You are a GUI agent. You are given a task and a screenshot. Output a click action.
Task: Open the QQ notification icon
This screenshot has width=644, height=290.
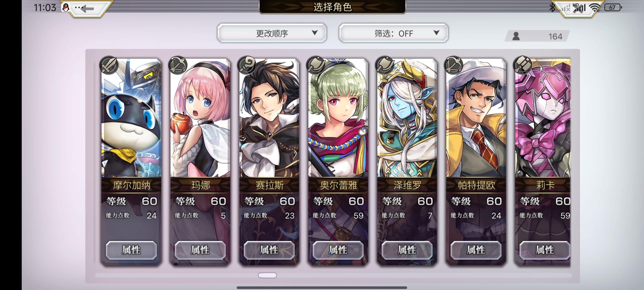(x=66, y=7)
